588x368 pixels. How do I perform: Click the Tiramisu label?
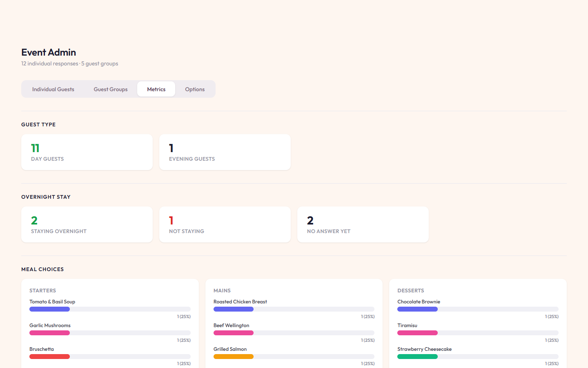(x=407, y=325)
